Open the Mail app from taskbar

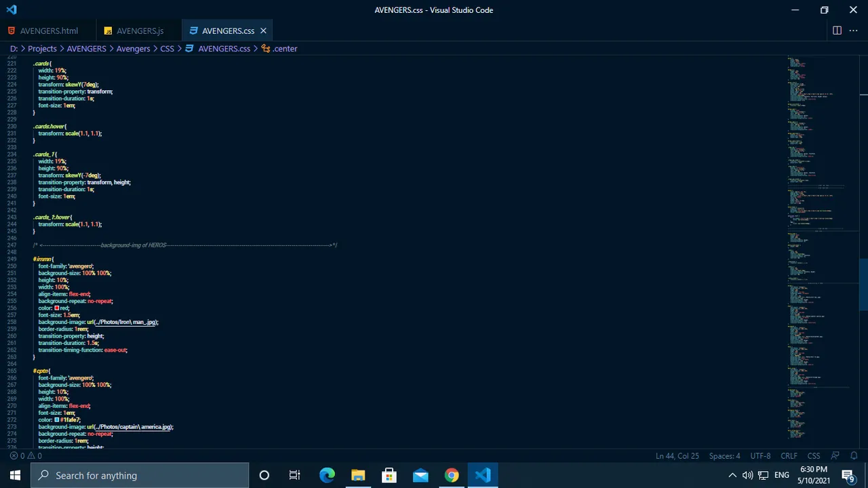point(420,475)
